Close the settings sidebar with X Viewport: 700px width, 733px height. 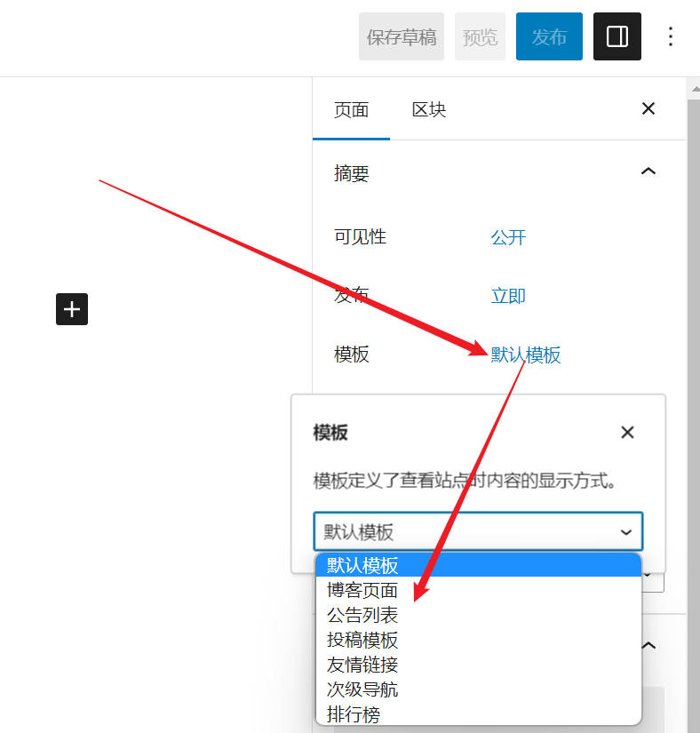(648, 108)
